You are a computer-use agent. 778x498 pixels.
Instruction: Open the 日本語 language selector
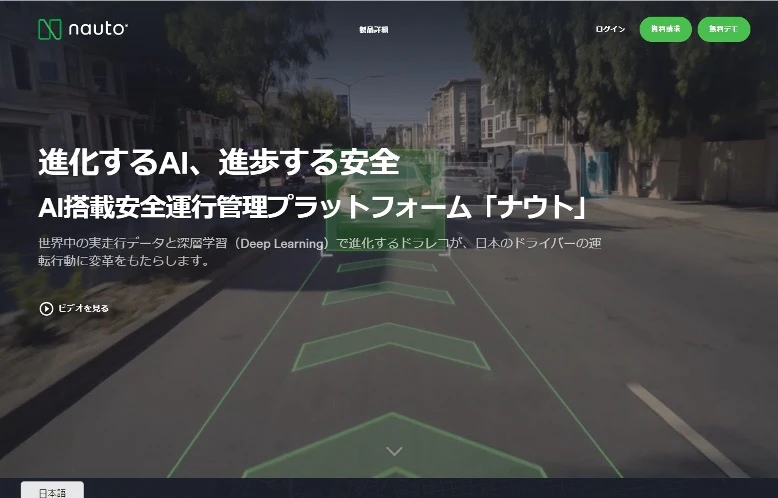[52, 490]
